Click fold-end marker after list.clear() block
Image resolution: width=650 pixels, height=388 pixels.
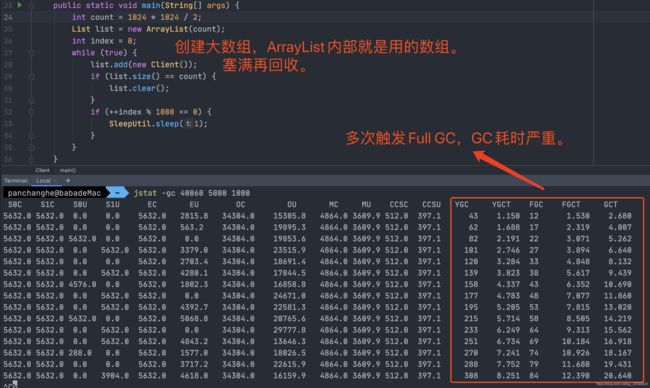(x=32, y=100)
